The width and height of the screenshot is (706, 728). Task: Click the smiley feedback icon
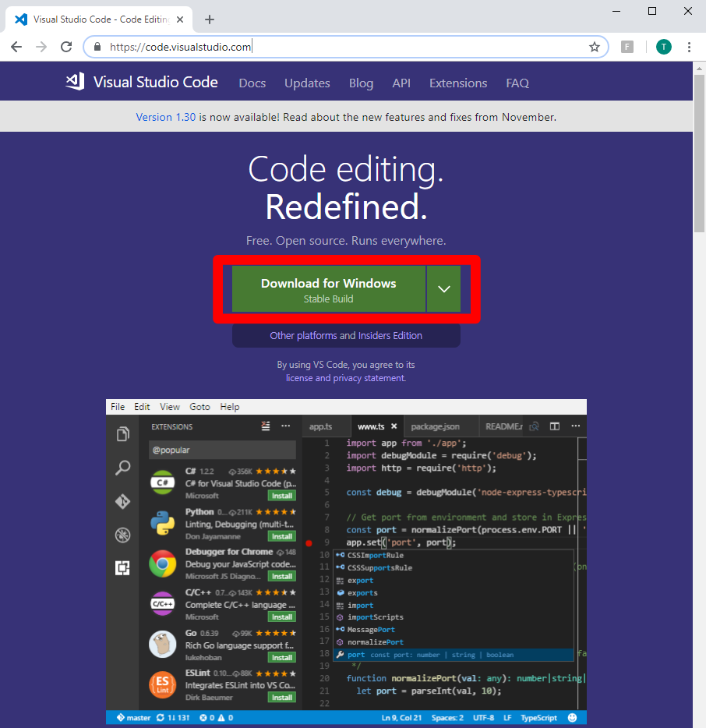pyautogui.click(x=572, y=718)
